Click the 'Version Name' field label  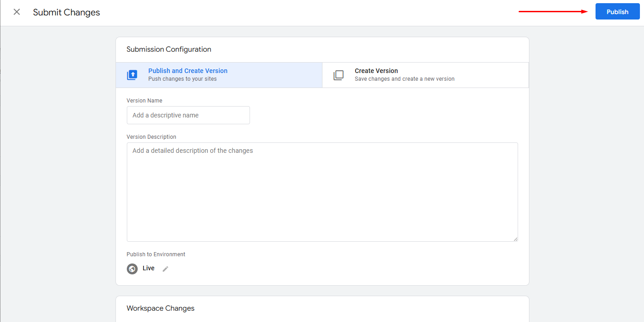tap(144, 101)
